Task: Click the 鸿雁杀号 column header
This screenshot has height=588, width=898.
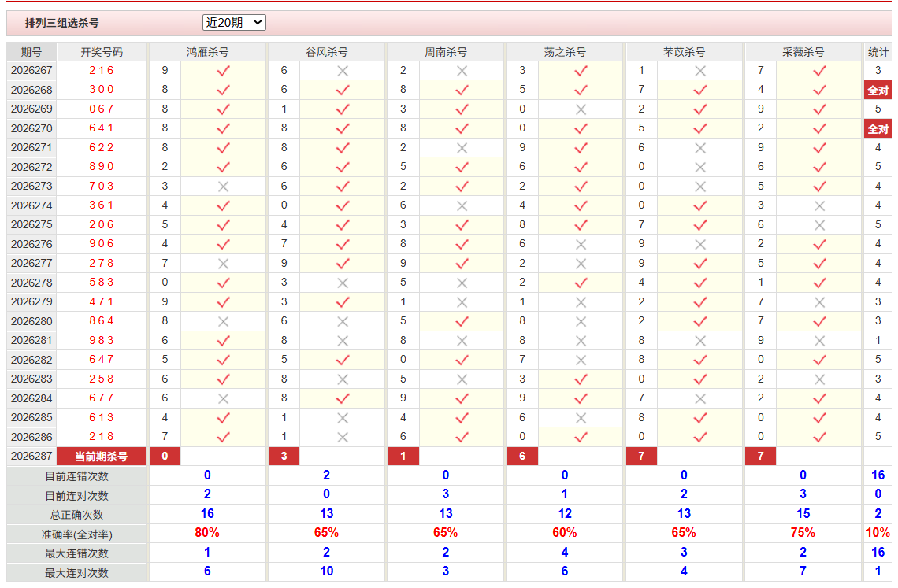Action: (x=207, y=52)
